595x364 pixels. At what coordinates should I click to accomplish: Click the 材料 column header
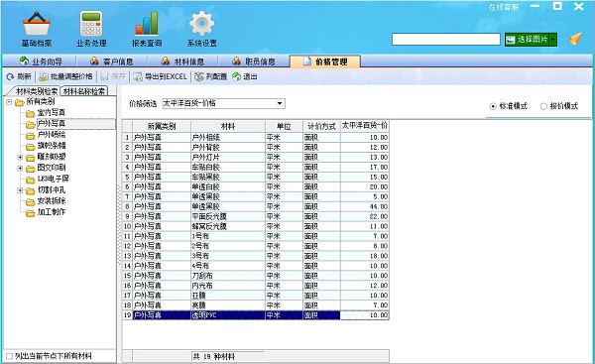click(x=228, y=126)
